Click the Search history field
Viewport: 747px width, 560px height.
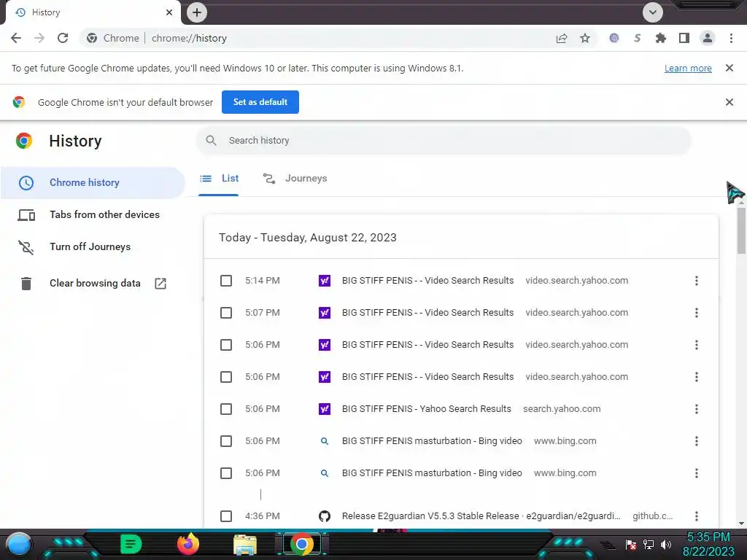click(x=443, y=141)
